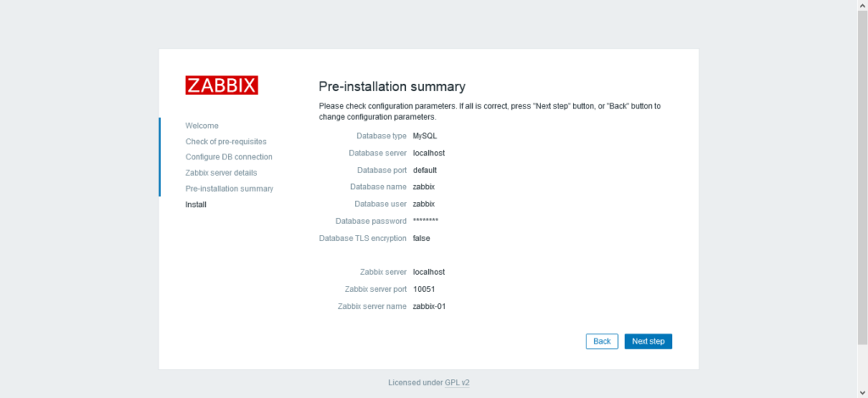Click the Licensed under text
Image resolution: width=868 pixels, height=398 pixels.
415,383
